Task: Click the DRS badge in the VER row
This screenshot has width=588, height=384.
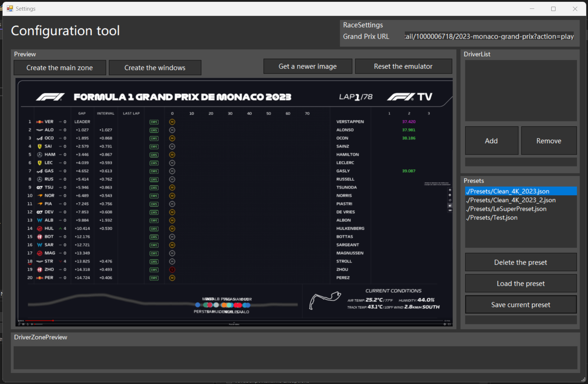Action: click(154, 122)
